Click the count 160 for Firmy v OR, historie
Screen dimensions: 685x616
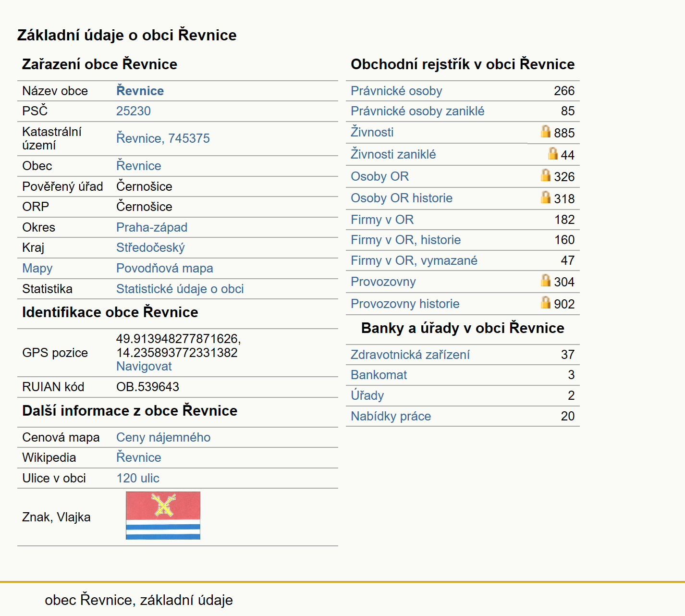click(564, 240)
